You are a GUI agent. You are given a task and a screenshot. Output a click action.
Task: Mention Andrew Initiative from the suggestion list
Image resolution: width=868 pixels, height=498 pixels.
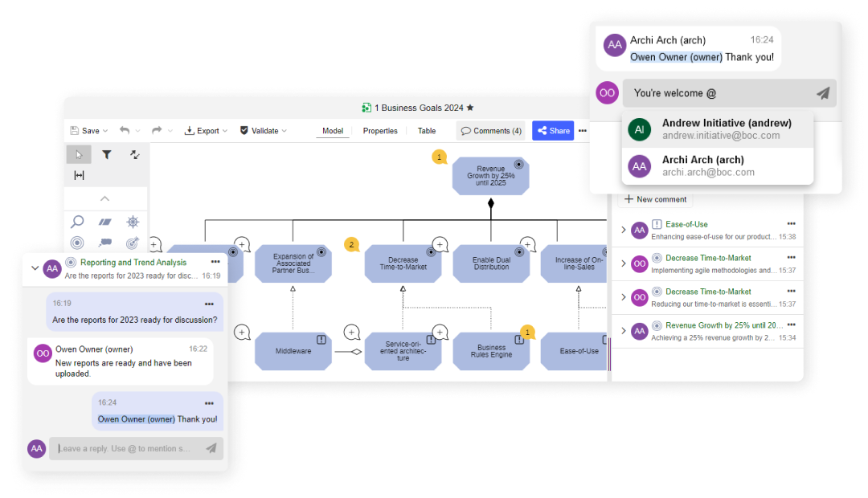pyautogui.click(x=718, y=129)
